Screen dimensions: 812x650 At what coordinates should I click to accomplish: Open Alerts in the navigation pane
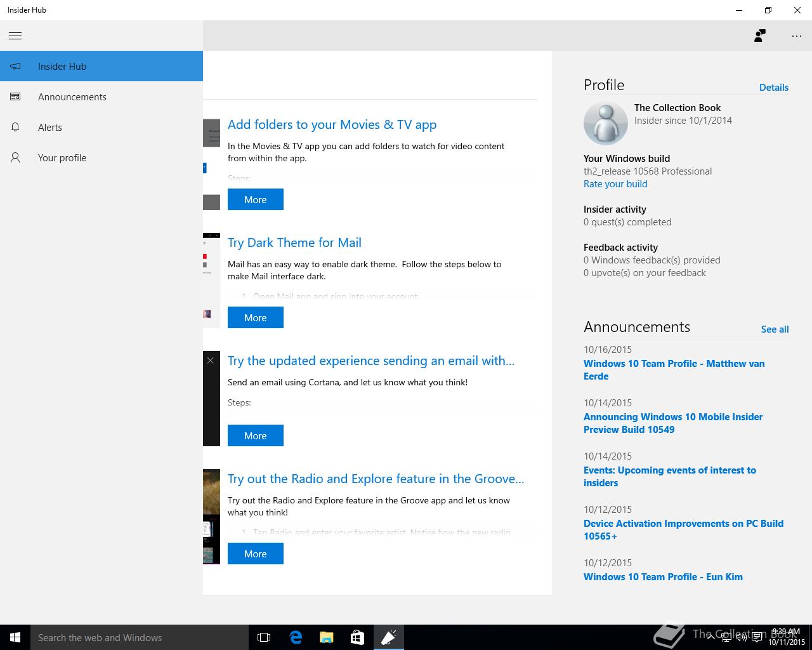click(101, 127)
